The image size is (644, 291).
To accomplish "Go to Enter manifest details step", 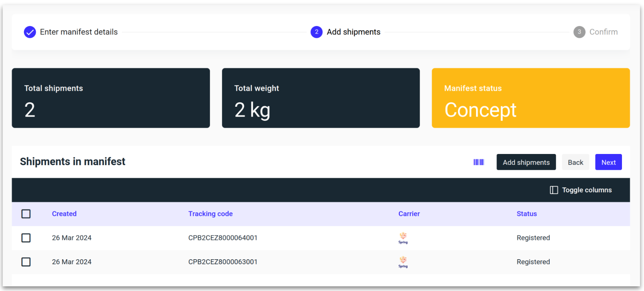I will 79,32.
